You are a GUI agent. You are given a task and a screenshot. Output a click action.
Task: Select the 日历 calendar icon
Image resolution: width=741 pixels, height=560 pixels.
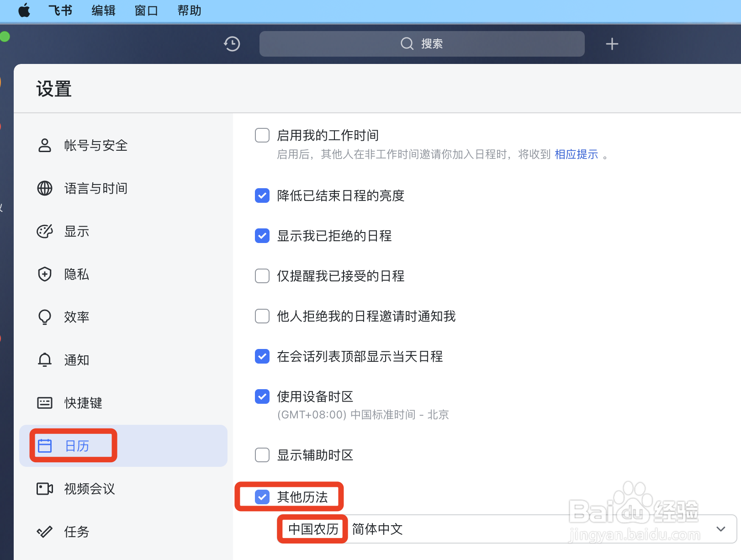point(45,445)
